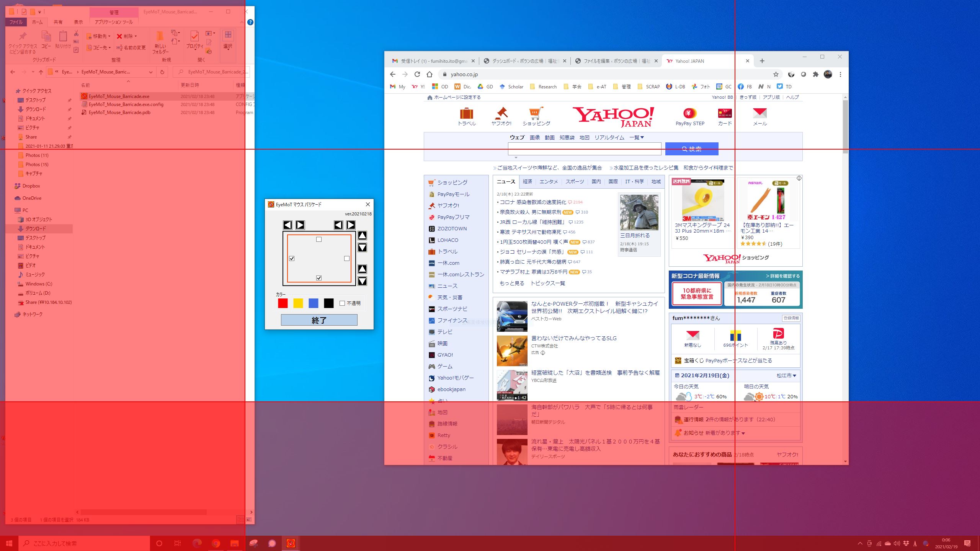The height and width of the screenshot is (551, 980).
Task: Toggle the 不透明 opacity checkbox
Action: coord(342,303)
